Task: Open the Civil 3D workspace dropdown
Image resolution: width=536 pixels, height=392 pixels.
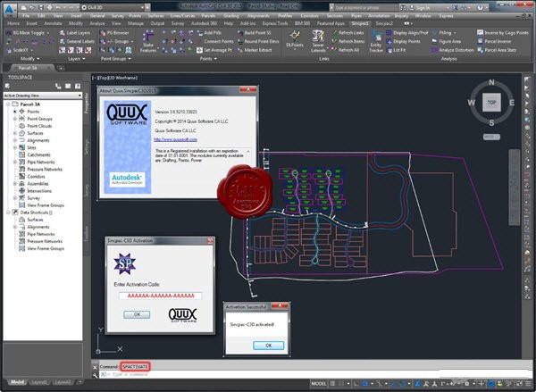Action: (x=113, y=7)
